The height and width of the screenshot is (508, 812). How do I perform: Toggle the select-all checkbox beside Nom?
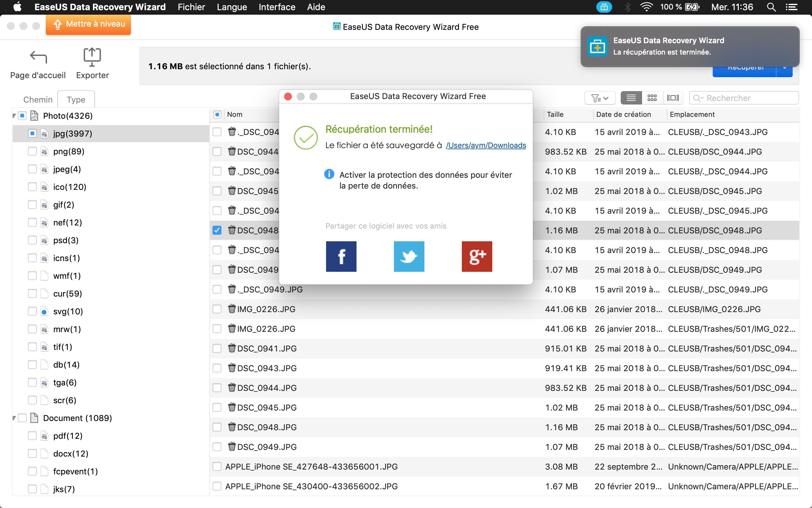click(217, 115)
